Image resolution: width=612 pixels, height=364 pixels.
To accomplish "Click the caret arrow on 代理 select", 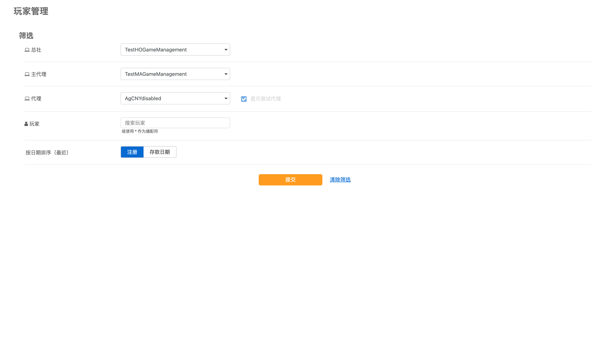I will click(226, 98).
